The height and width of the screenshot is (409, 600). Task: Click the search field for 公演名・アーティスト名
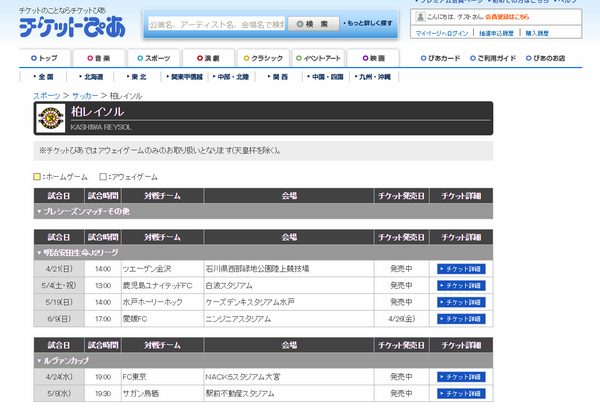217,24
